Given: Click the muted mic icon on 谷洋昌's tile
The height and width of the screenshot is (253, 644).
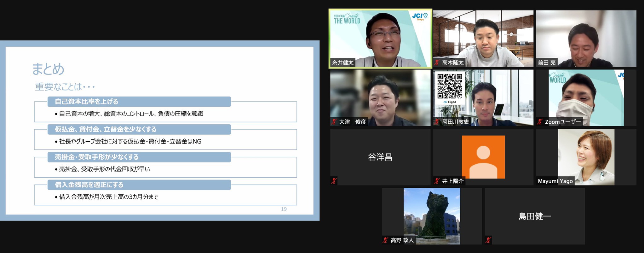Looking at the screenshot, I should point(334,181).
